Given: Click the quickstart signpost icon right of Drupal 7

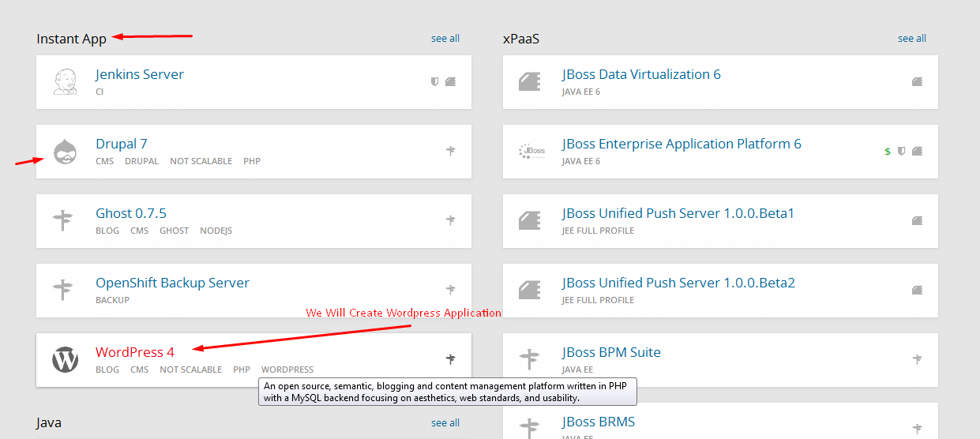Looking at the screenshot, I should pos(451,151).
